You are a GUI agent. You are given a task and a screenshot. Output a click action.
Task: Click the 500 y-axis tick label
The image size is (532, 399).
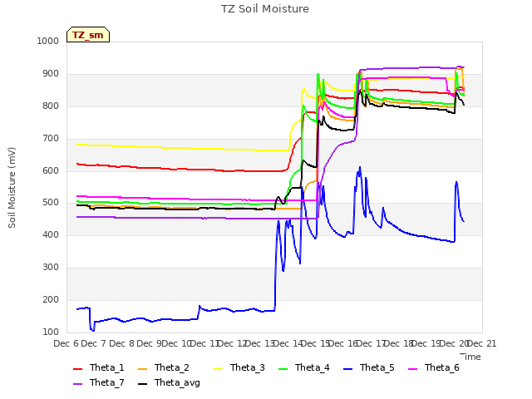51,203
